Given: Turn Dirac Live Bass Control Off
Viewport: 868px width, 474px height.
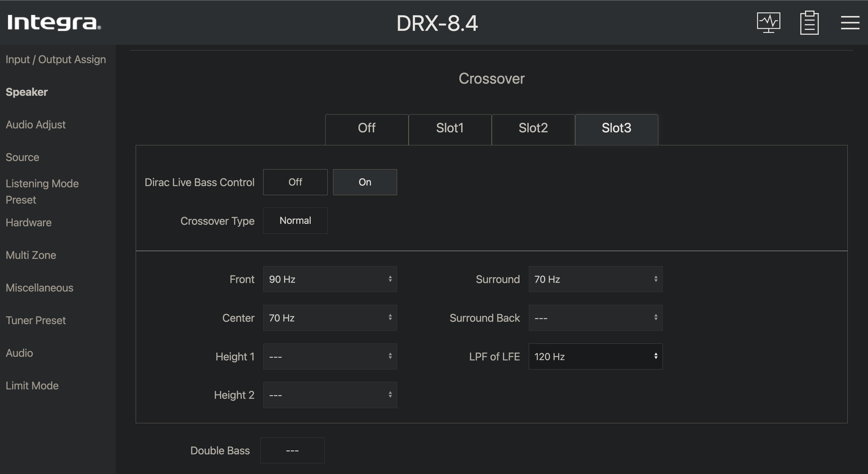Looking at the screenshot, I should point(295,182).
